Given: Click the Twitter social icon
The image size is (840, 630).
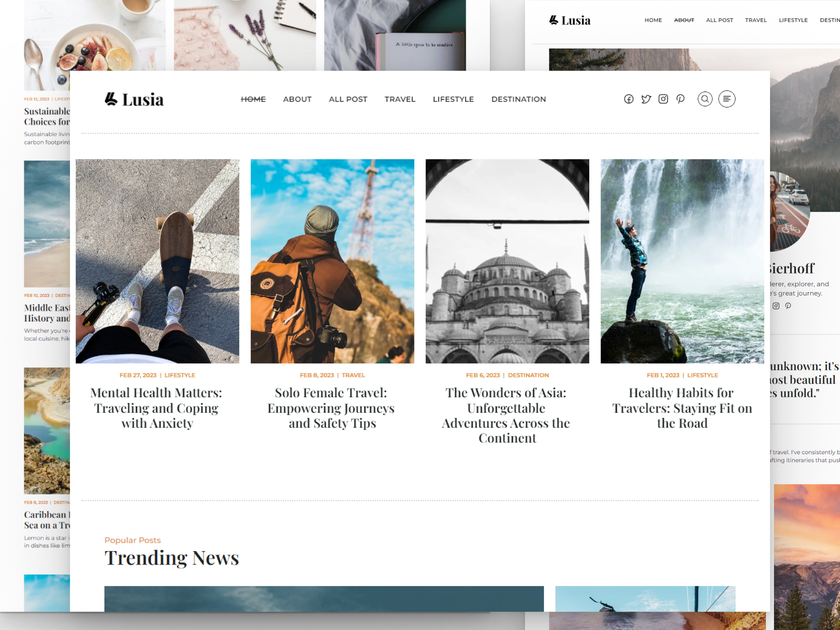Looking at the screenshot, I should point(645,99).
